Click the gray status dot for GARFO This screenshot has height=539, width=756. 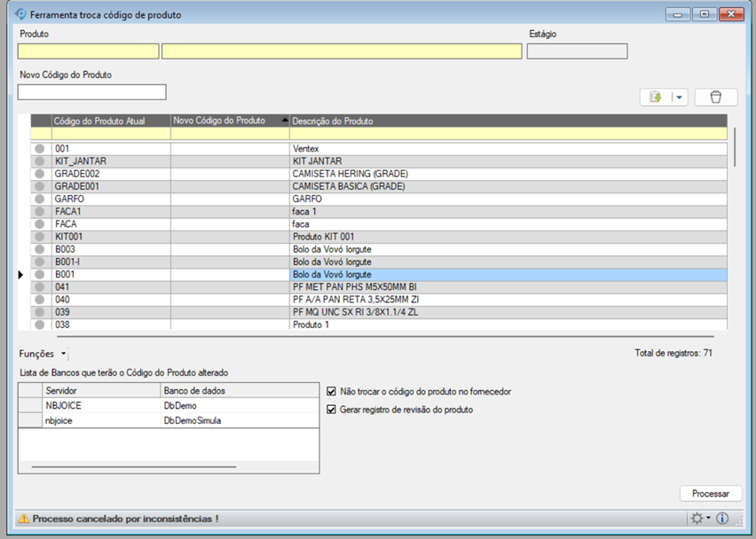coord(40,199)
